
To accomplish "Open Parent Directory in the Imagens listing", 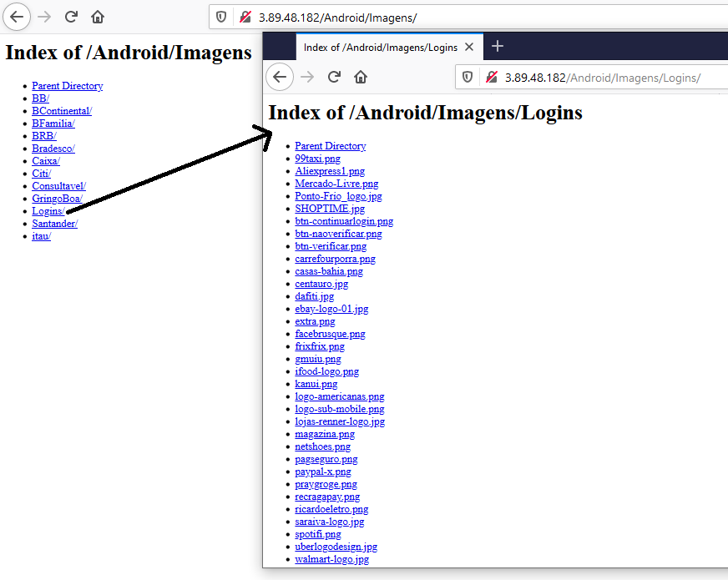I will coord(68,86).
